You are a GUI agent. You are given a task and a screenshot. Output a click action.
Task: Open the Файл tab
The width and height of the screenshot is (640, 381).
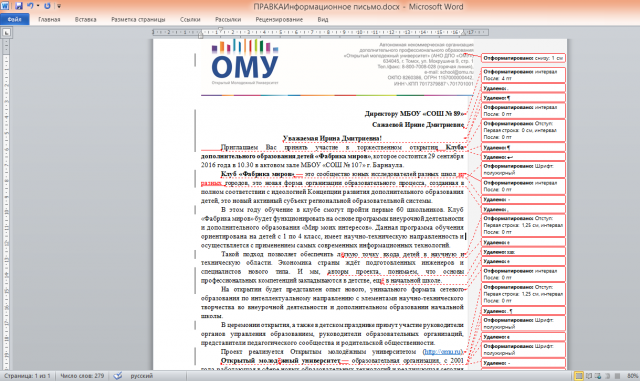(x=14, y=19)
